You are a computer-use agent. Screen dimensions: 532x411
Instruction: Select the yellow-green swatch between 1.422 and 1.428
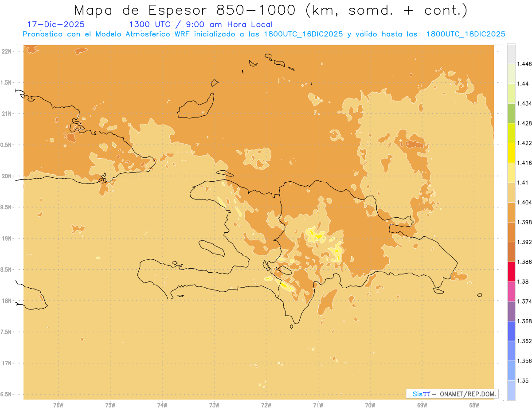pos(511,133)
